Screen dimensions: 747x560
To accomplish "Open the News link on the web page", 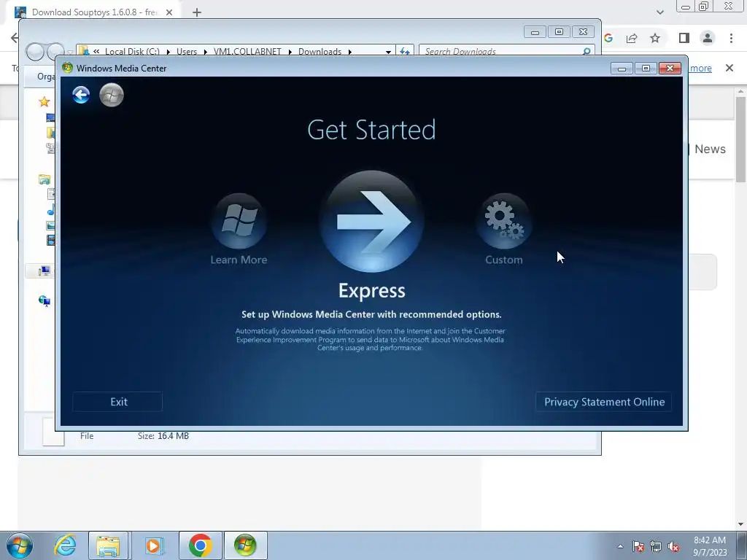I will [710, 149].
